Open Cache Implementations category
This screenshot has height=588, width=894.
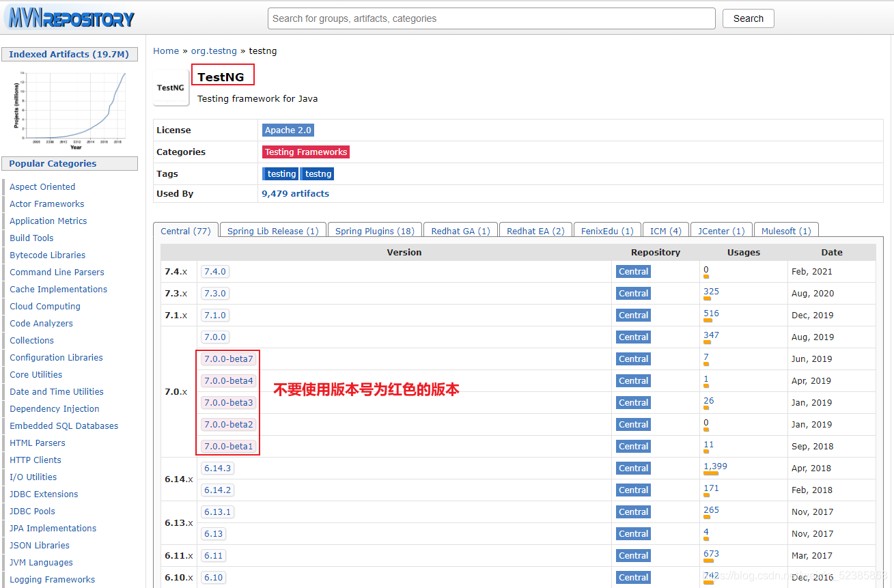(58, 289)
